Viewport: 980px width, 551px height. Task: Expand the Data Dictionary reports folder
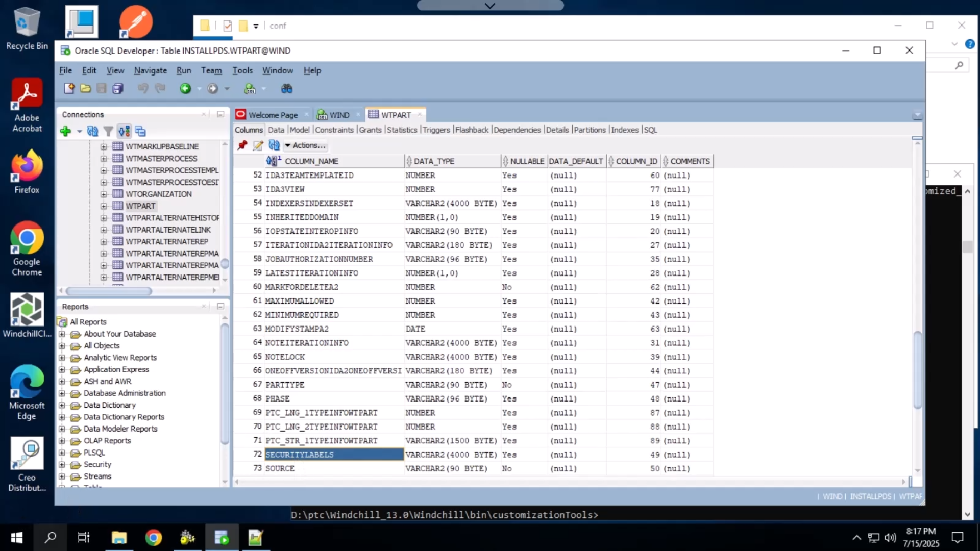(62, 405)
